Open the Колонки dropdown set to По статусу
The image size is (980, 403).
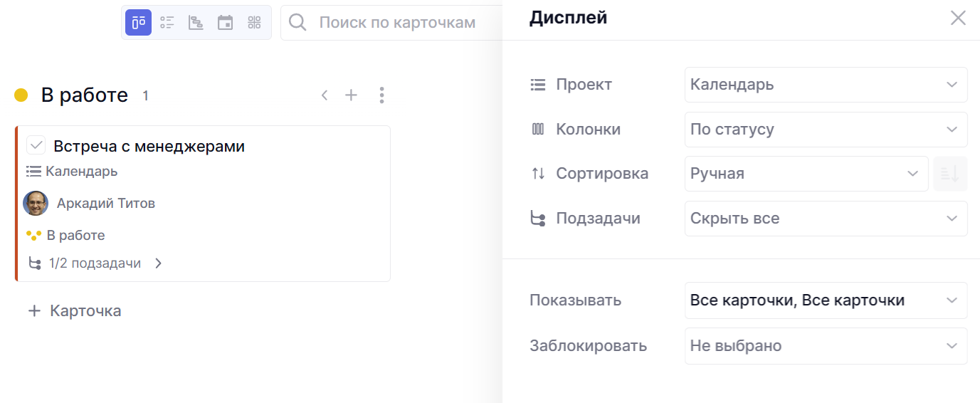point(826,130)
